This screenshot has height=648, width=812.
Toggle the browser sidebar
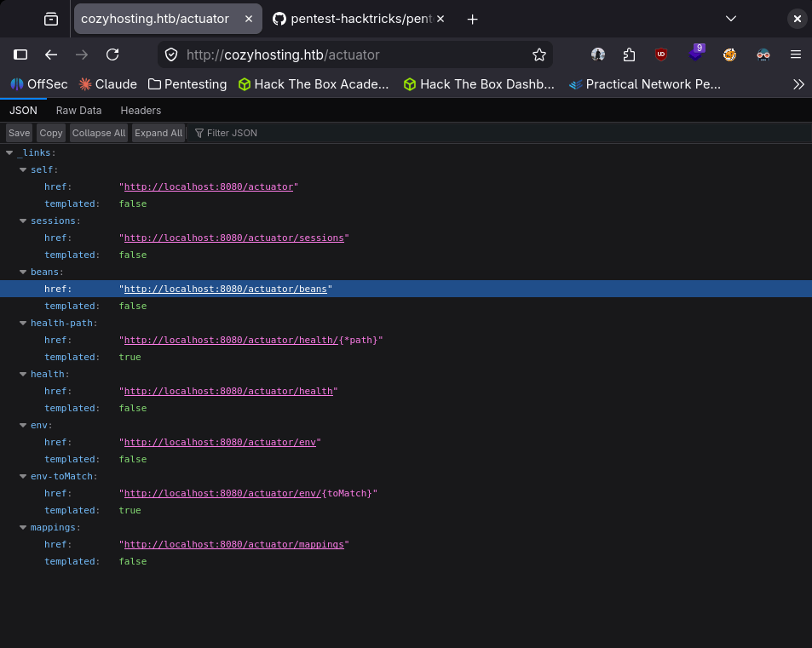click(x=20, y=54)
